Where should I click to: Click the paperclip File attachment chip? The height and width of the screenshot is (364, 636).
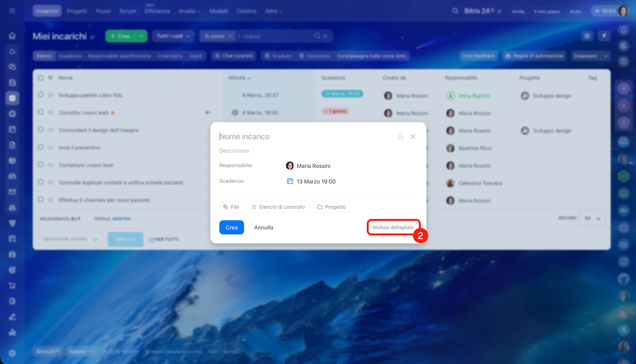232,207
